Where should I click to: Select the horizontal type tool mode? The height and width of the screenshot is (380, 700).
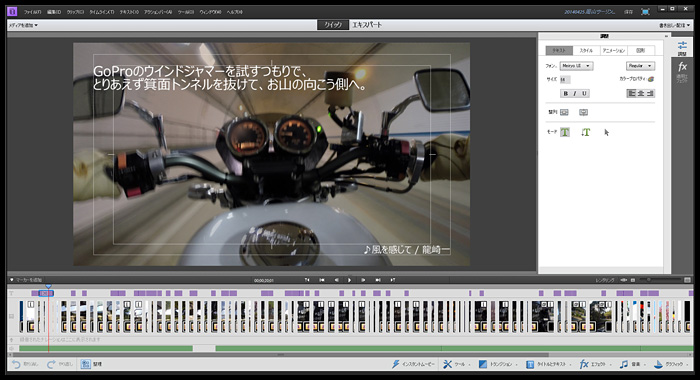(x=565, y=132)
